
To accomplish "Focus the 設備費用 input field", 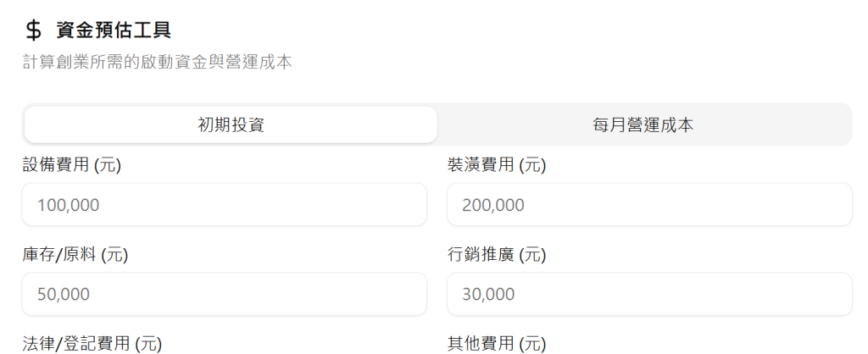I will pyautogui.click(x=224, y=204).
